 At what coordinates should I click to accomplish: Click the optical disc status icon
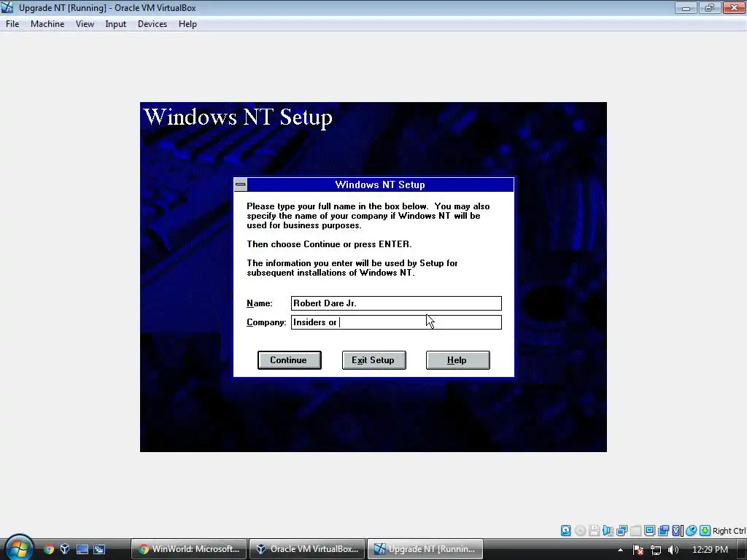coord(580,531)
